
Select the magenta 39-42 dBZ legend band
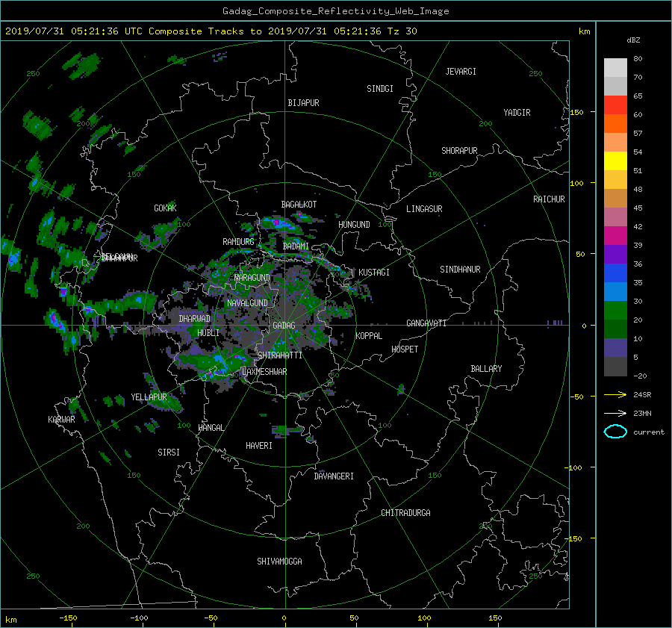click(615, 236)
